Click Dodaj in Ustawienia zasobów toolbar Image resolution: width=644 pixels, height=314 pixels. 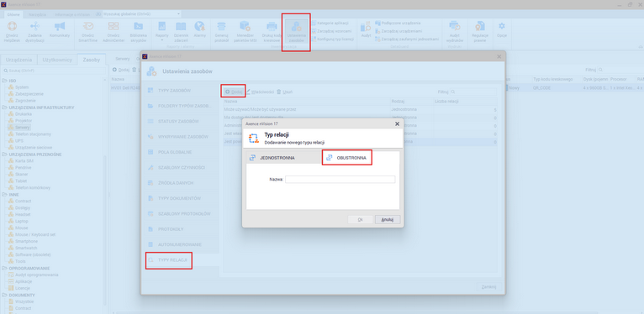pos(234,92)
